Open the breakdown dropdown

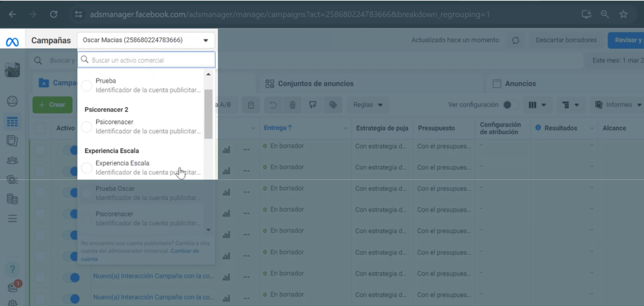click(x=571, y=105)
